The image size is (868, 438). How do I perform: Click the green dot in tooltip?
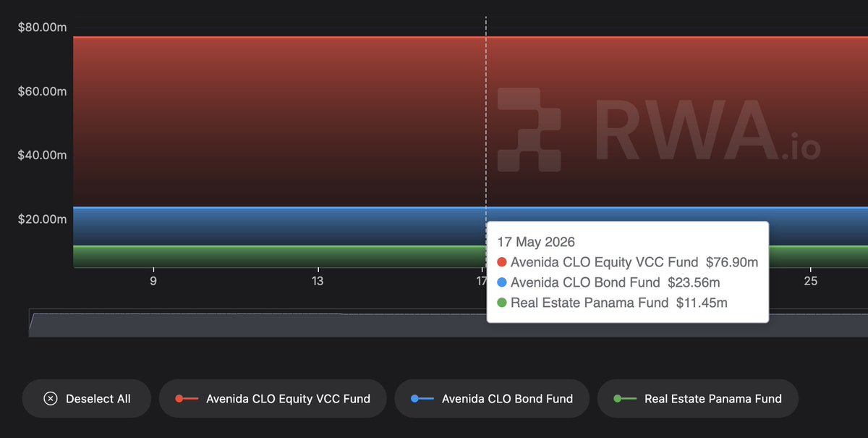pos(502,303)
